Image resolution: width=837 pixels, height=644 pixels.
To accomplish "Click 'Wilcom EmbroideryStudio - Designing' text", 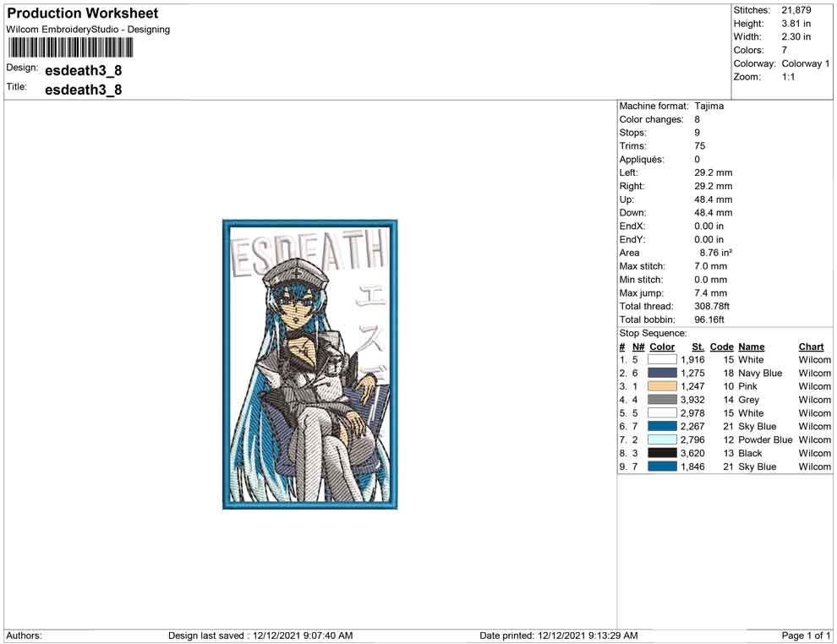I will [x=88, y=30].
